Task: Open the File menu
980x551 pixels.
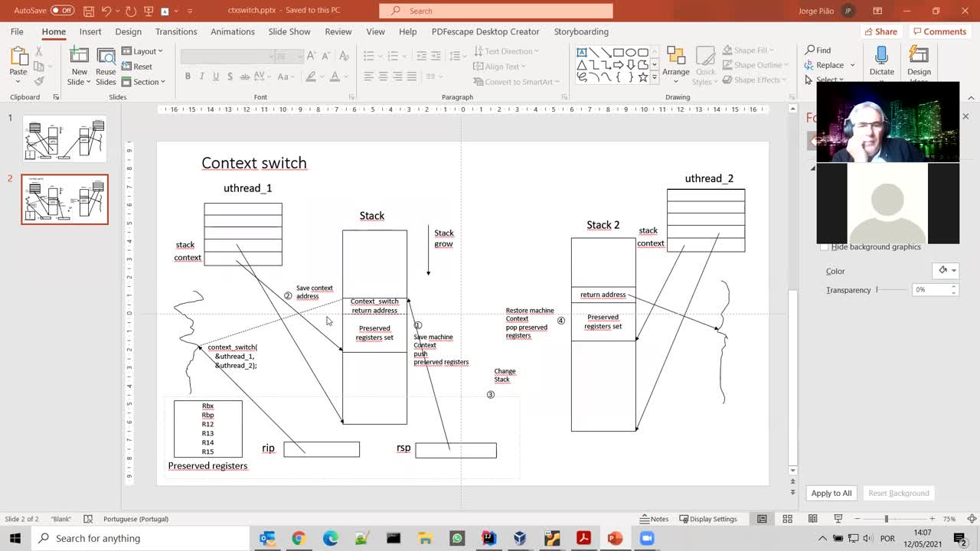Action: tap(17, 31)
